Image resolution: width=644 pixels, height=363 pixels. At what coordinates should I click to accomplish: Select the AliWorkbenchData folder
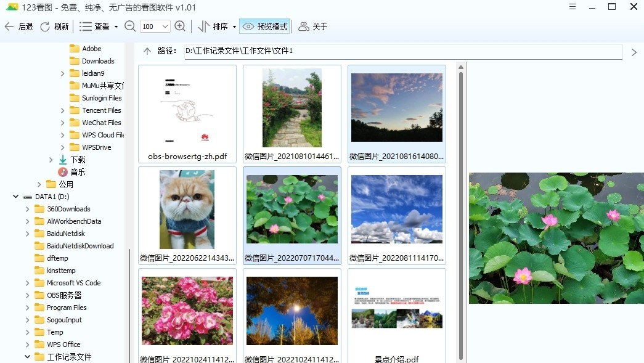click(x=68, y=221)
